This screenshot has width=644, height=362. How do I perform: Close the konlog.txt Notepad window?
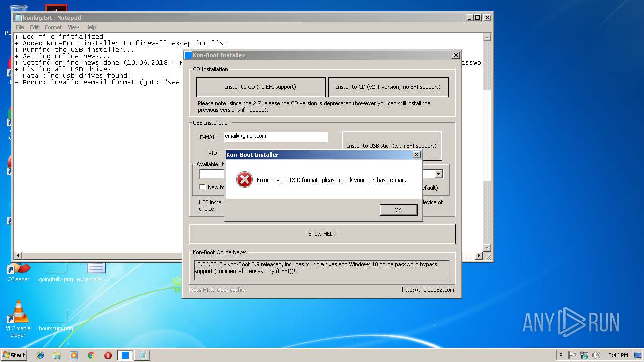[487, 17]
